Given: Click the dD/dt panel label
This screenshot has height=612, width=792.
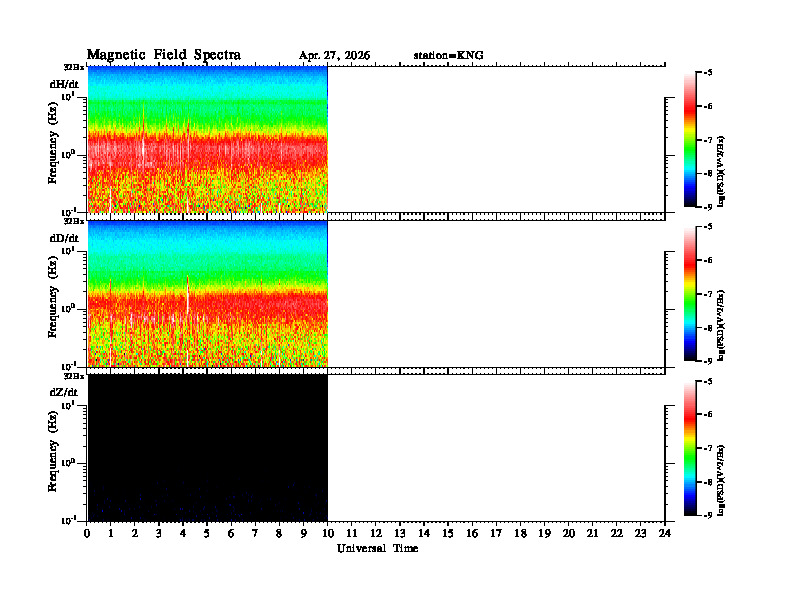Looking at the screenshot, I should coord(64,238).
